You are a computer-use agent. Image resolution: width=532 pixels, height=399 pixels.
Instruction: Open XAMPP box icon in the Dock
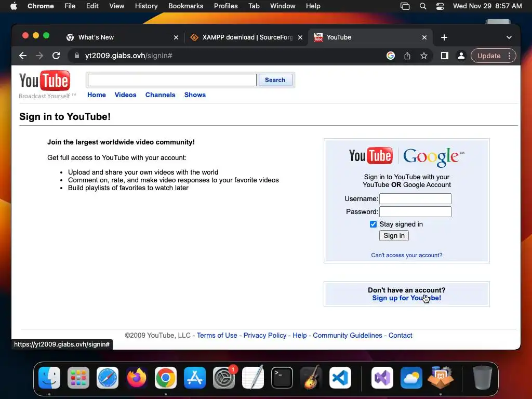[441, 378]
